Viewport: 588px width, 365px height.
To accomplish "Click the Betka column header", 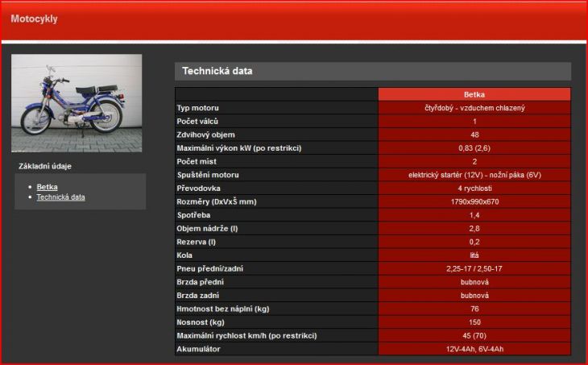I will point(474,94).
